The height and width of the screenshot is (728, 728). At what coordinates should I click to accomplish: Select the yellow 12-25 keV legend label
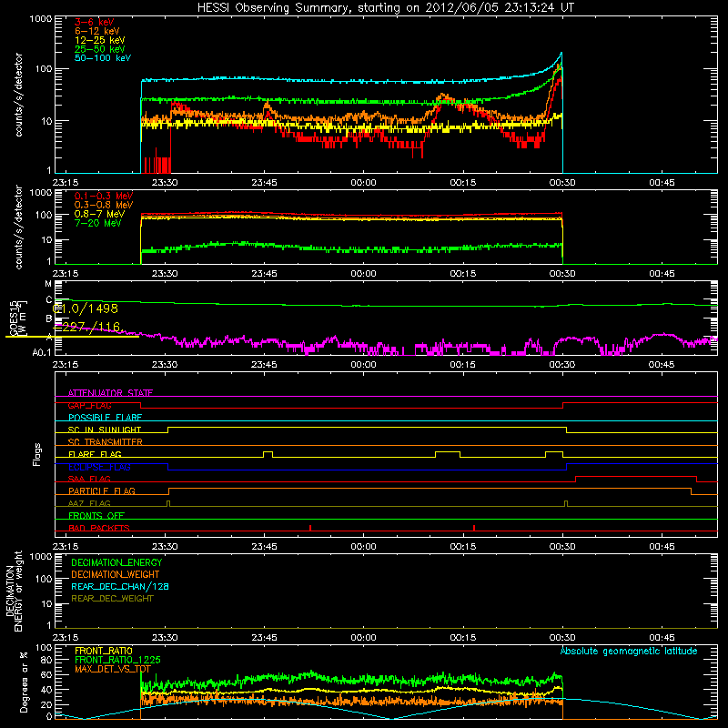tap(100, 40)
